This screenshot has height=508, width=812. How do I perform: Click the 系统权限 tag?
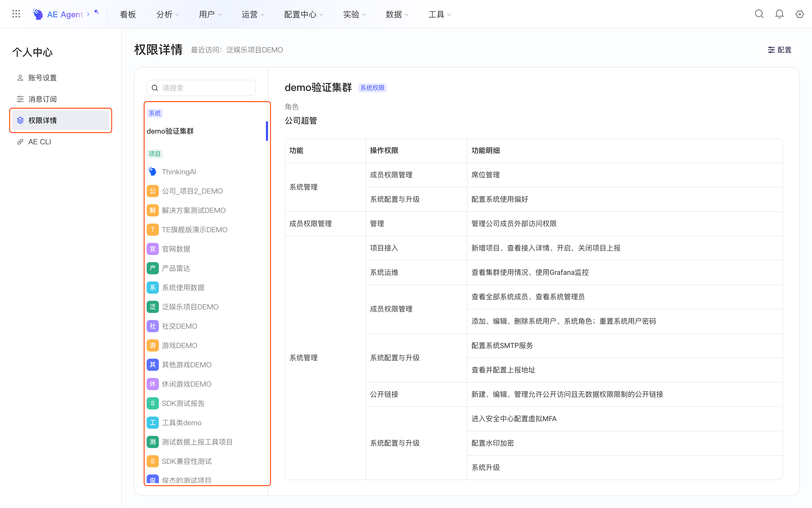point(373,88)
